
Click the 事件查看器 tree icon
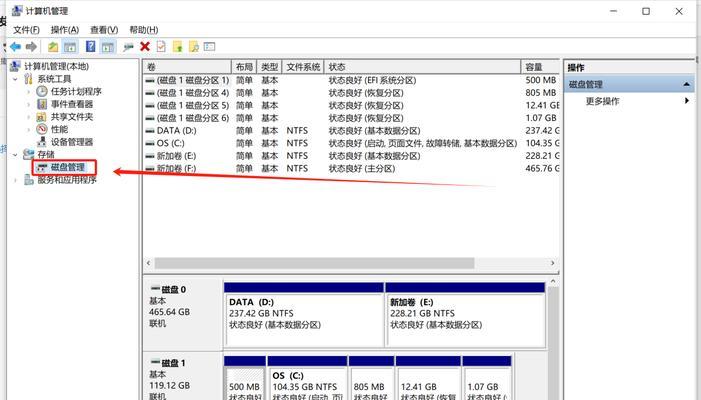pyautogui.click(x=42, y=104)
